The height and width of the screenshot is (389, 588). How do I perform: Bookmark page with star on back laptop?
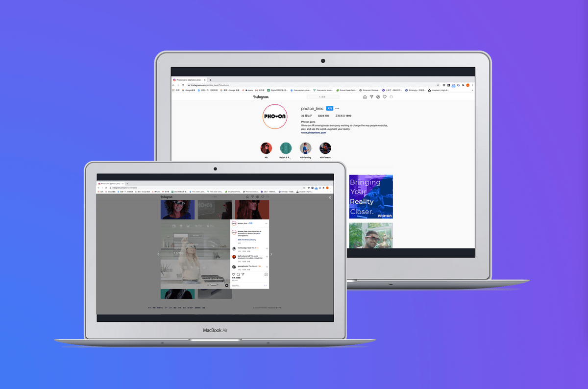click(438, 85)
